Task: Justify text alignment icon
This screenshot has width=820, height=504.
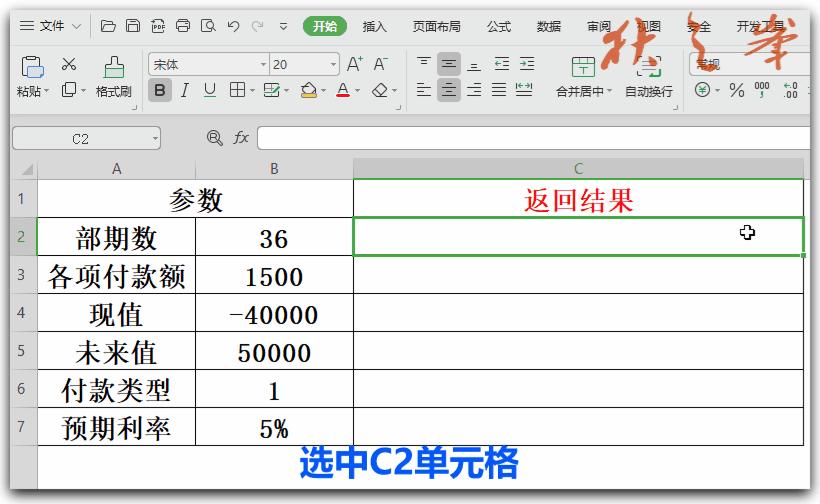Action: (x=499, y=90)
